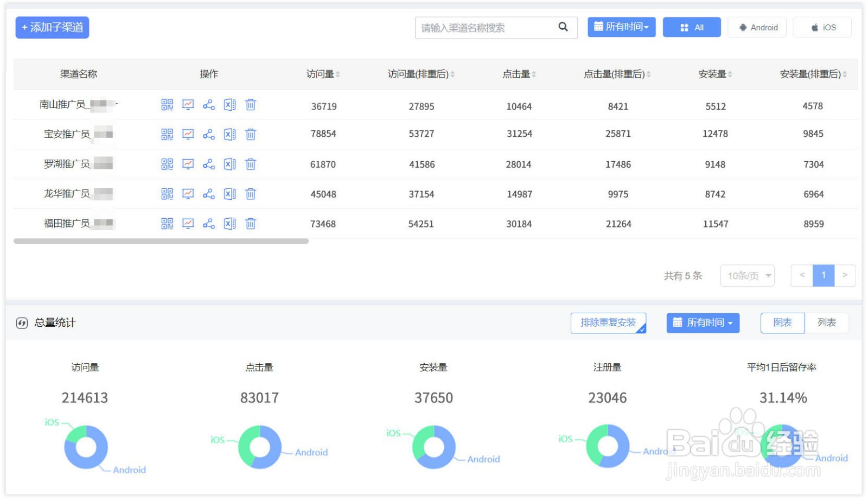
Task: Delete the 南山推广员 channel
Action: pyautogui.click(x=251, y=105)
